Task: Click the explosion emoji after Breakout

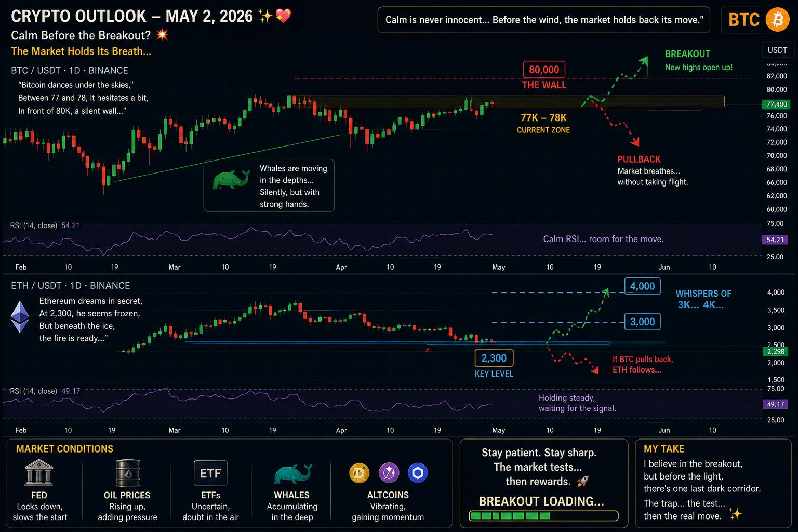Action: tap(162, 35)
